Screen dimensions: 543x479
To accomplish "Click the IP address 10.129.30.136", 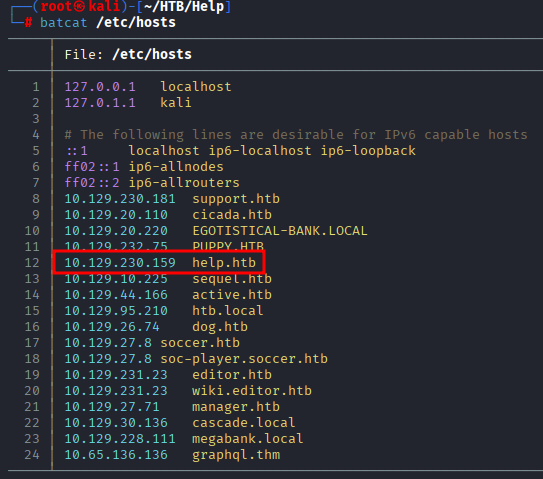I will [116, 423].
